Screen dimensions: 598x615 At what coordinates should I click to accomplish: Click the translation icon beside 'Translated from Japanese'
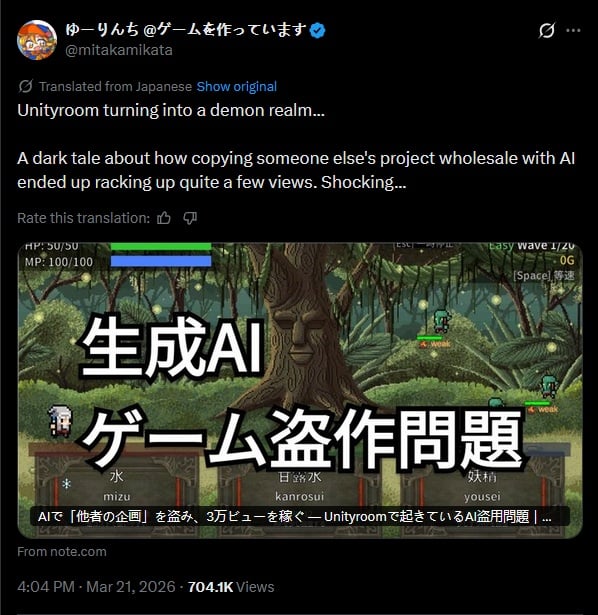[25, 86]
